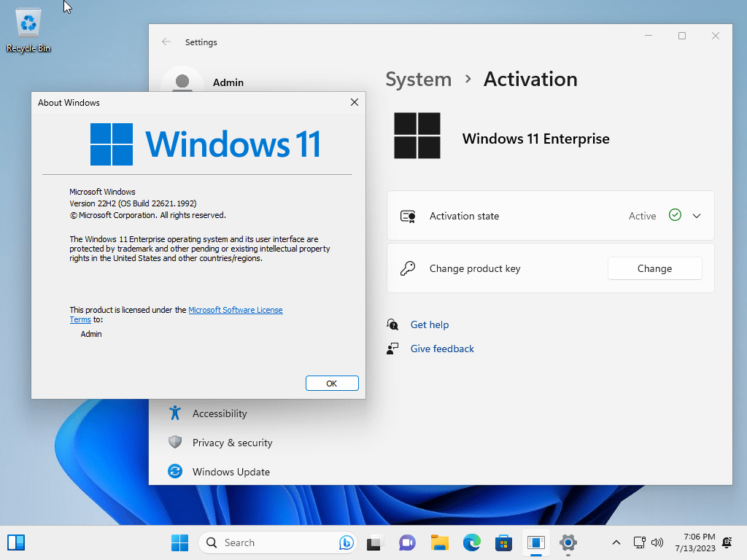The width and height of the screenshot is (747, 560).
Task: Click the Activation state certificate icon
Action: pos(408,216)
